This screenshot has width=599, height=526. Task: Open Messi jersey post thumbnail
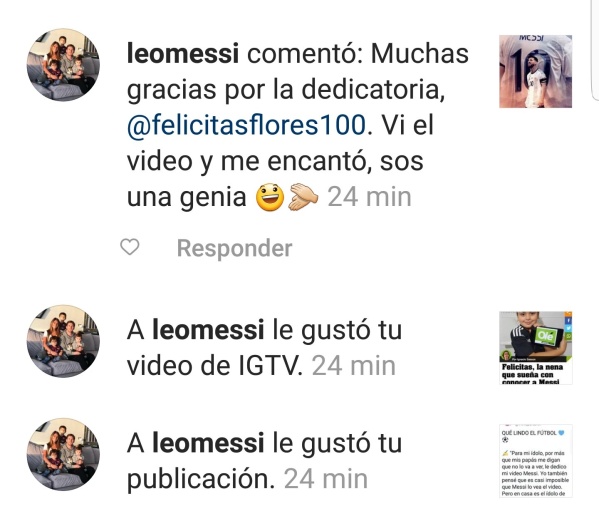[536, 71]
